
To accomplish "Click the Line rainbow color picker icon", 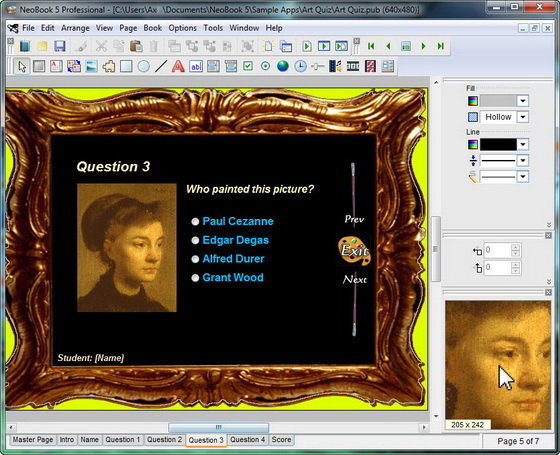I will [x=473, y=145].
